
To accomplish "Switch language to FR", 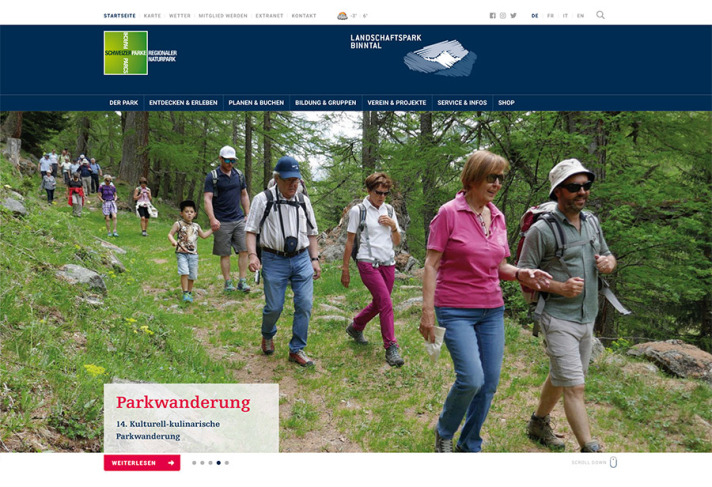I will point(550,15).
